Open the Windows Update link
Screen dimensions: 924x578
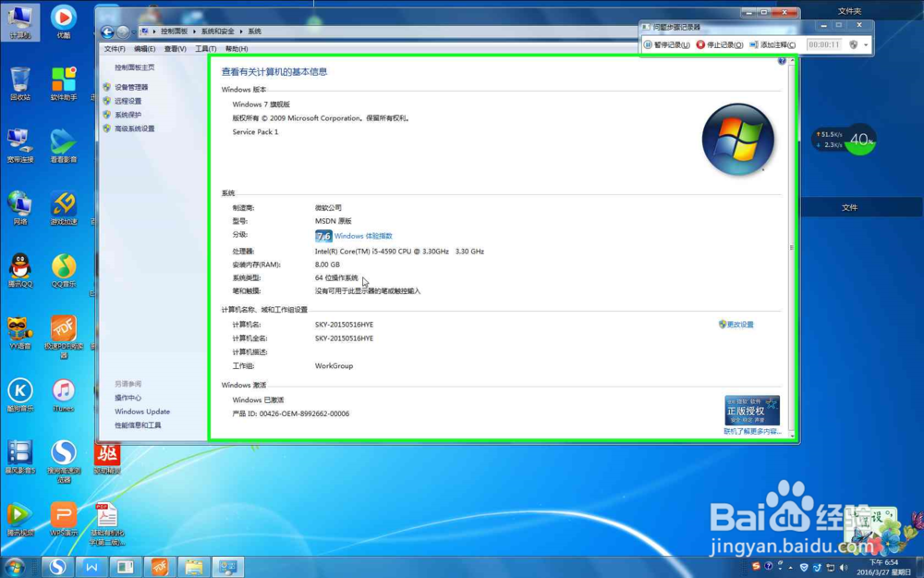[142, 412]
